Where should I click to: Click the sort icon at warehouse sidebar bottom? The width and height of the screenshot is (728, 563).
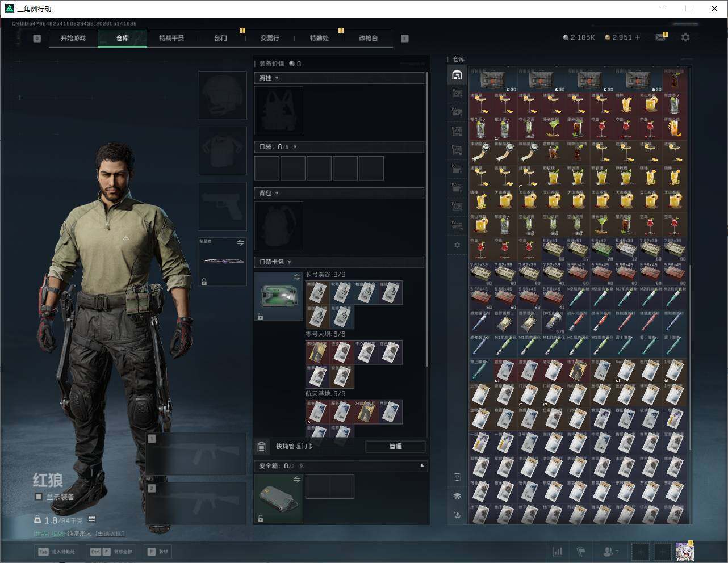(x=457, y=515)
